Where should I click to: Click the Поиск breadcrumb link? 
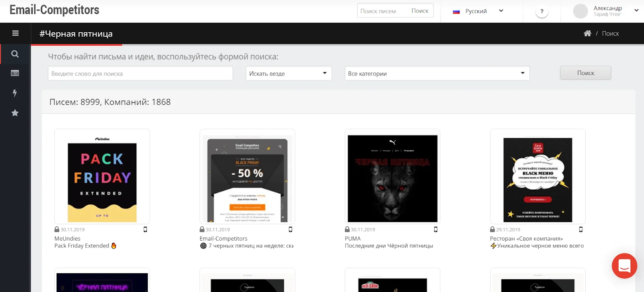[x=611, y=33]
